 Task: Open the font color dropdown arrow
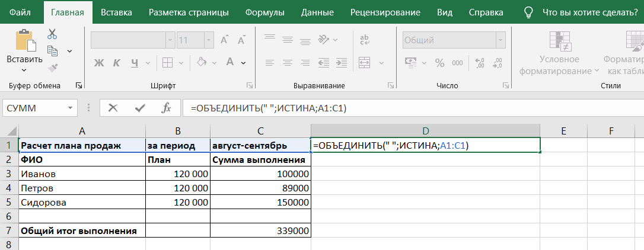pos(243,63)
